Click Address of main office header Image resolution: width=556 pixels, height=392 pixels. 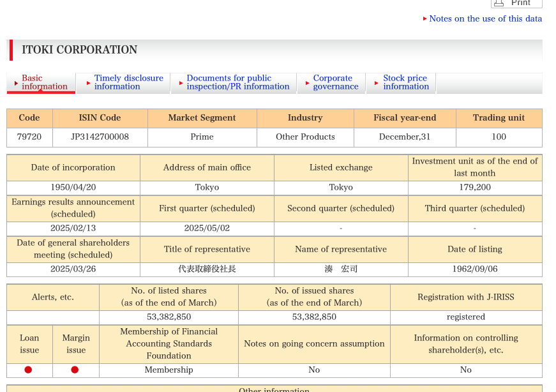(207, 167)
